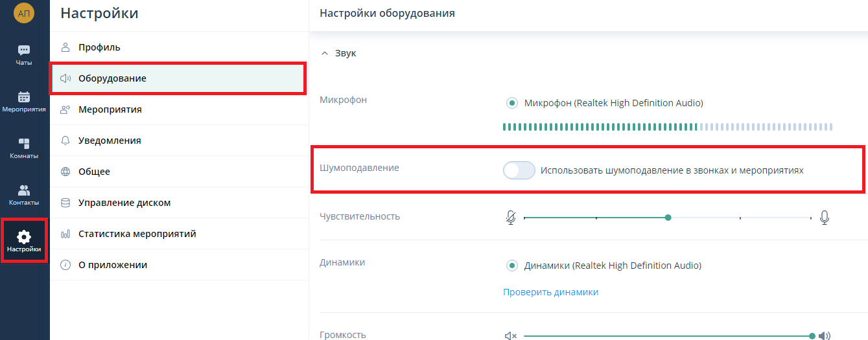Click the Чувствительность label

tap(360, 216)
